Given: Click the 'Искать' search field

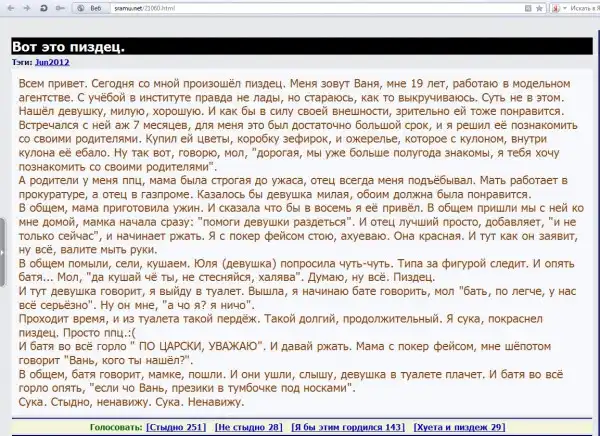Looking at the screenshot, I should pos(585,8).
